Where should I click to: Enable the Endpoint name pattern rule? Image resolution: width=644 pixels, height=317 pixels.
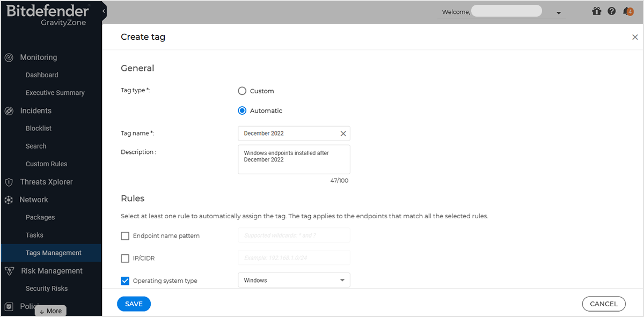[x=125, y=235]
